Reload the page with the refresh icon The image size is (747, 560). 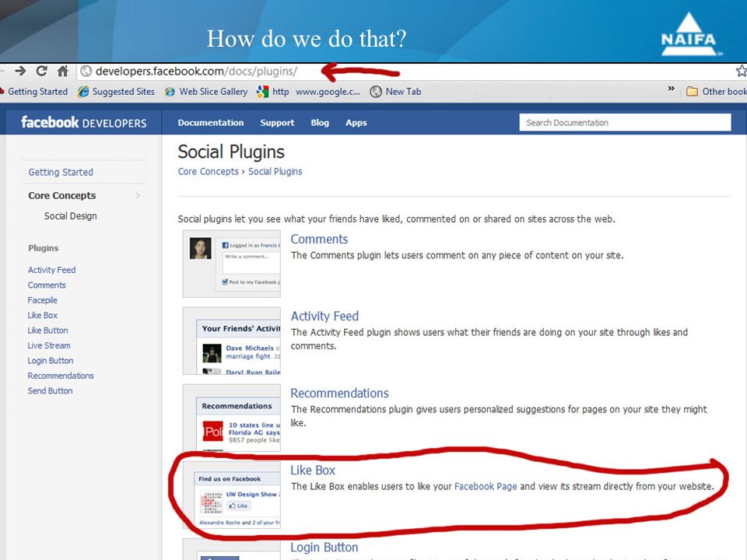click(x=41, y=72)
